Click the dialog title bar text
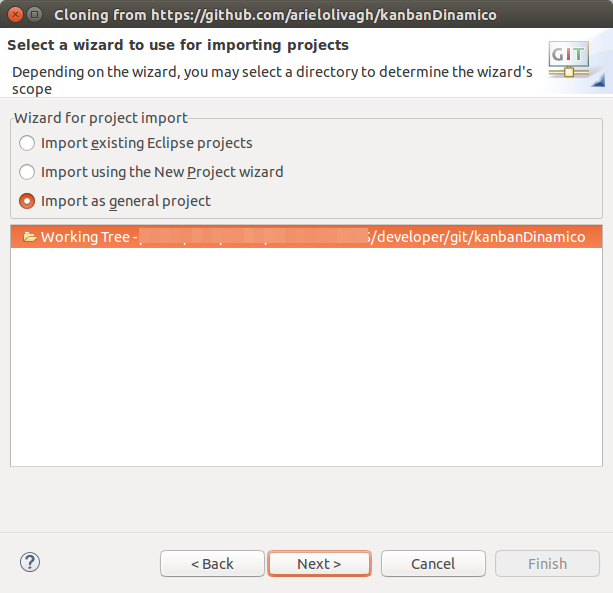This screenshot has height=593, width=613. [275, 15]
